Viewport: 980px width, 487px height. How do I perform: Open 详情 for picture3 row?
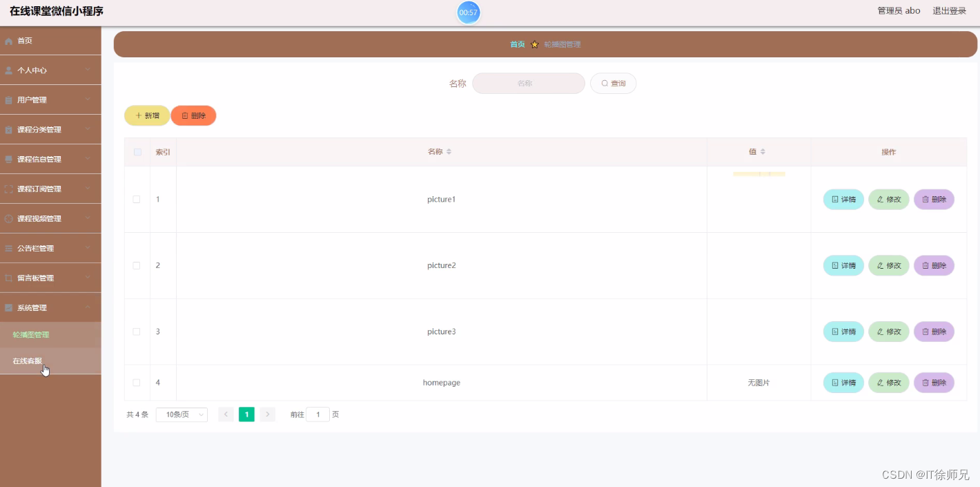843,332
